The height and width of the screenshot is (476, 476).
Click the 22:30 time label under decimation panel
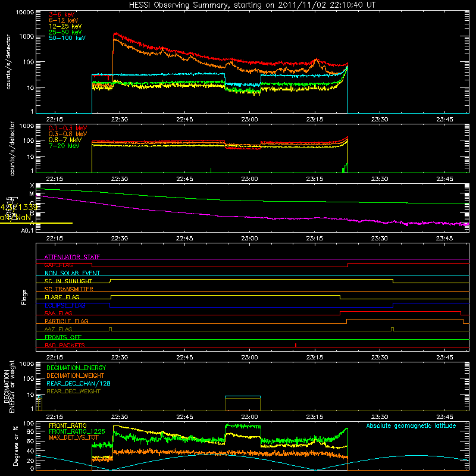[x=120, y=417]
